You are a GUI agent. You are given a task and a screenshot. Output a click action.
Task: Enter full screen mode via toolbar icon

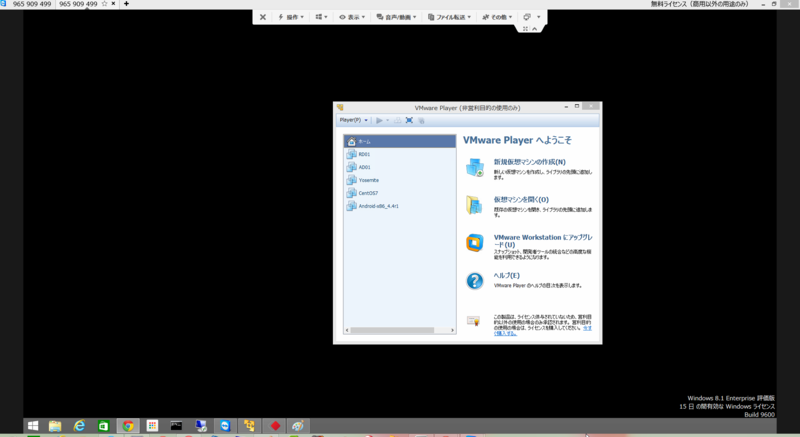pyautogui.click(x=409, y=120)
